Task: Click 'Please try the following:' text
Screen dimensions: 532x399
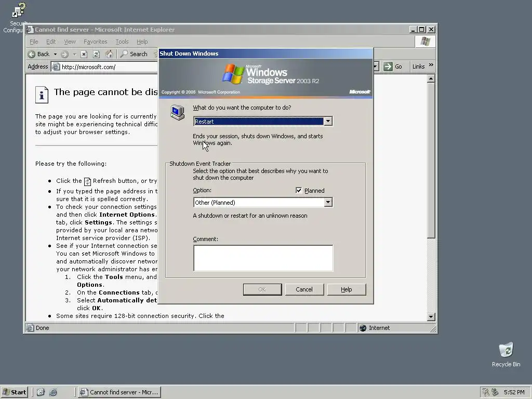Action: 71,164
